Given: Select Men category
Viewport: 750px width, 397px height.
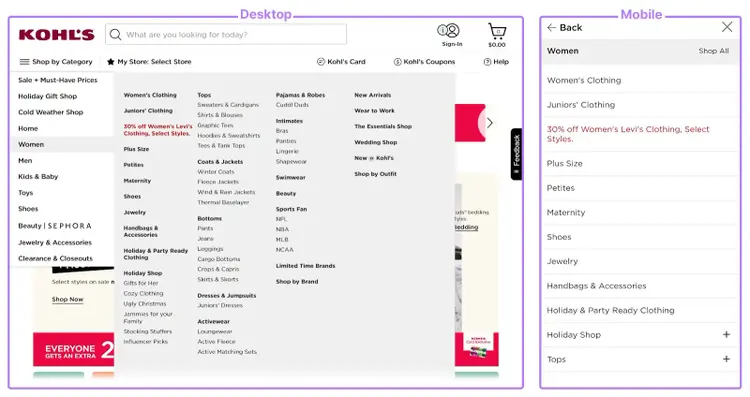Looking at the screenshot, I should tap(25, 160).
